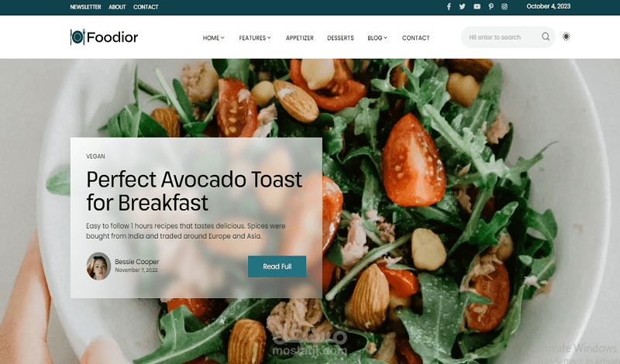Expand the FEATURES dropdown menu

[255, 38]
